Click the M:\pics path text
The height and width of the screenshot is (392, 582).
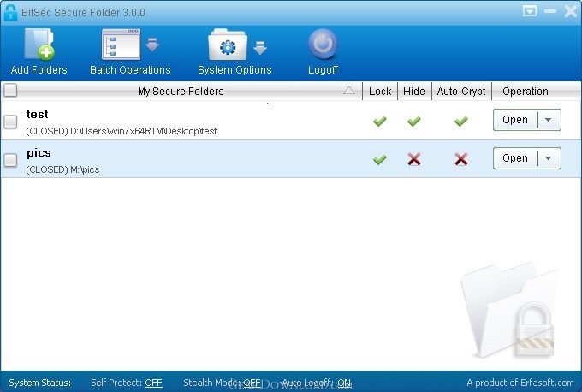pyautogui.click(x=62, y=169)
